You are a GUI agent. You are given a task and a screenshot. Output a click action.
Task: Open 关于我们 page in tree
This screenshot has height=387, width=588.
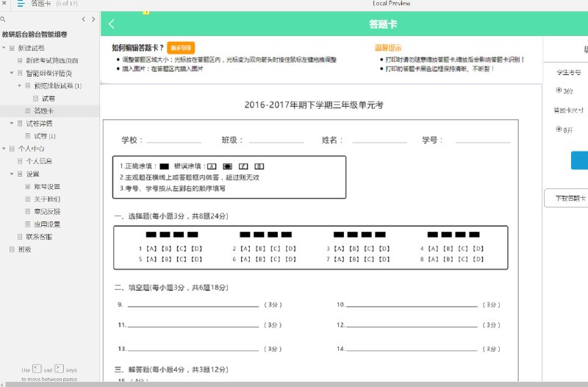pyautogui.click(x=47, y=199)
